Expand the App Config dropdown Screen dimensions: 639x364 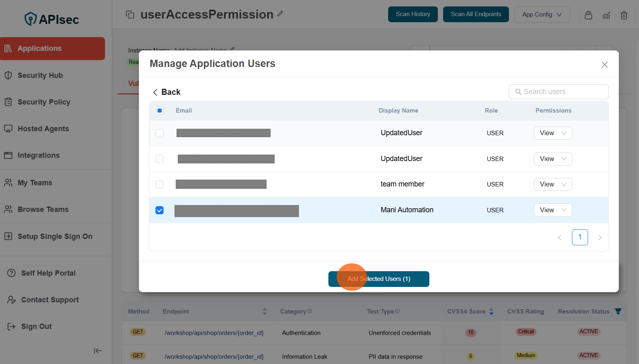click(x=542, y=15)
